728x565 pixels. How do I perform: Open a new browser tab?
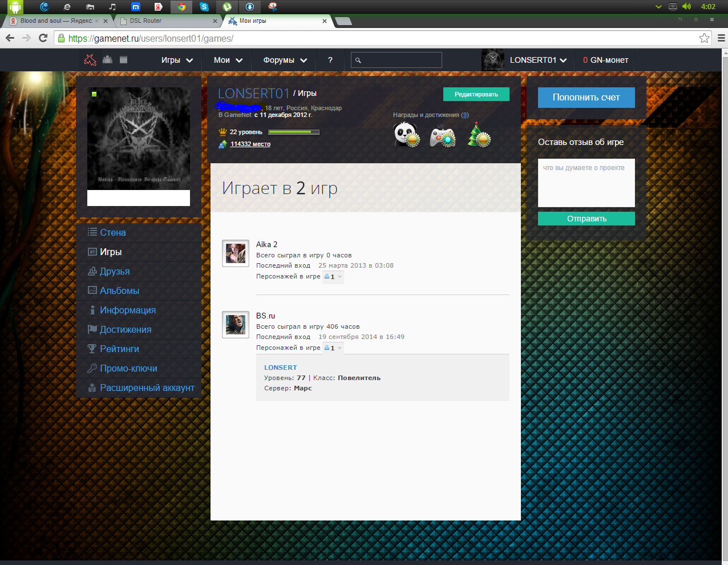tap(343, 21)
